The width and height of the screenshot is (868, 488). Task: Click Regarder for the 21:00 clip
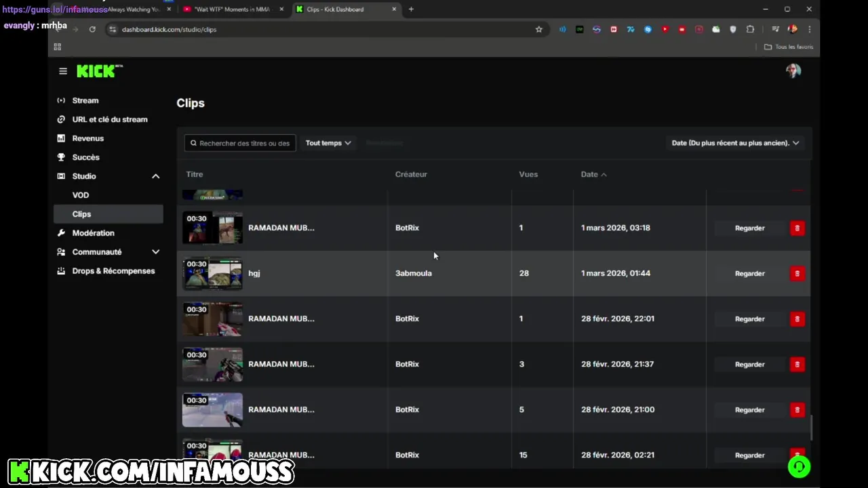coord(750,410)
